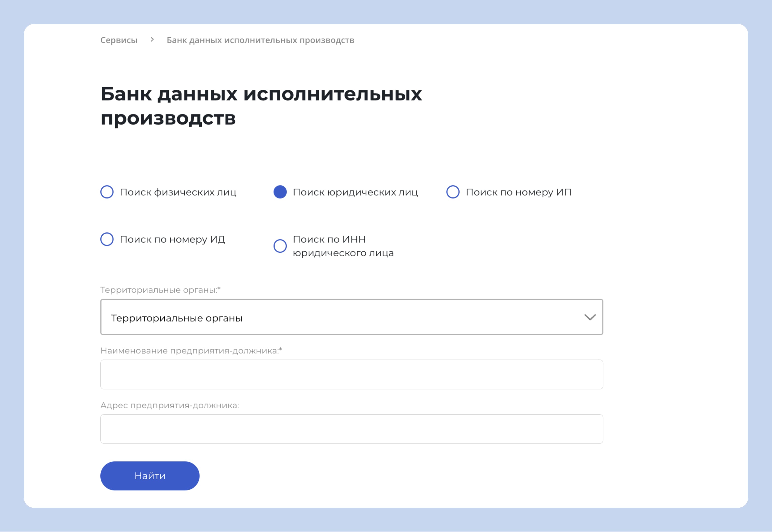Enable the Поиск по номеру ИД radio circle
This screenshot has width=772, height=532.
coord(107,239)
